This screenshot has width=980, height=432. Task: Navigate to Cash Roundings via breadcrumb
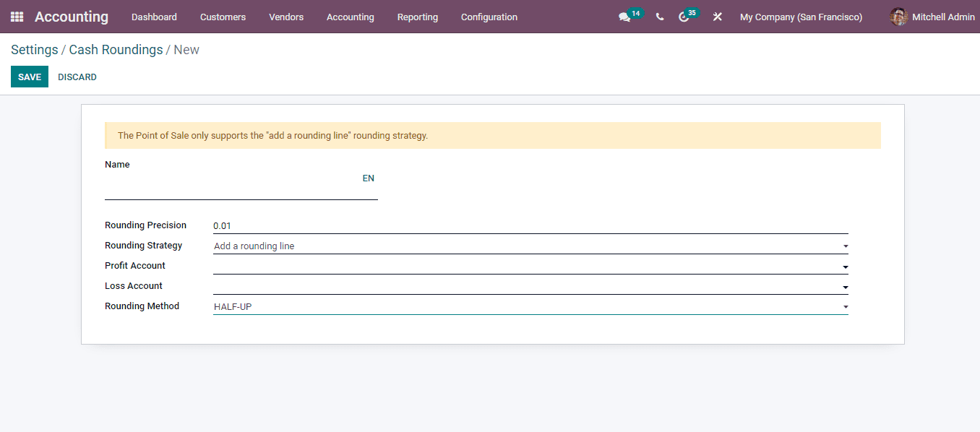pos(116,49)
